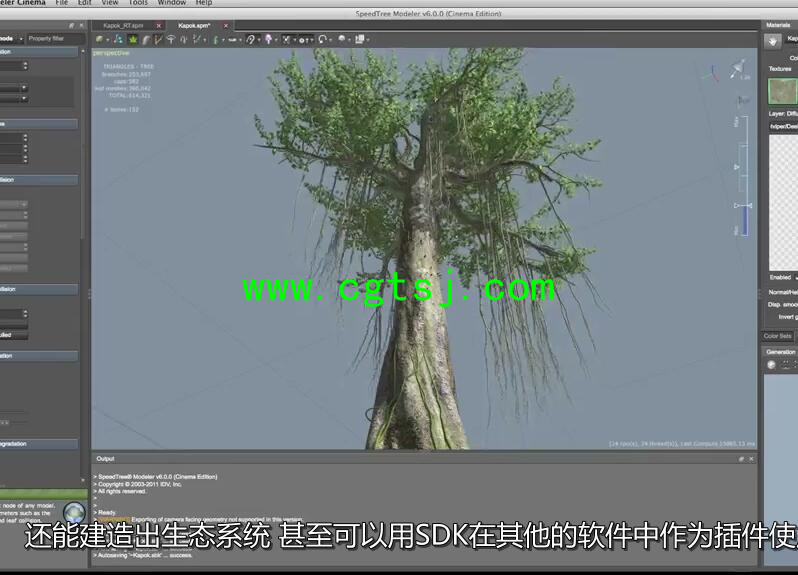The image size is (798, 575).
Task: Open the Help menu
Action: 204,3
